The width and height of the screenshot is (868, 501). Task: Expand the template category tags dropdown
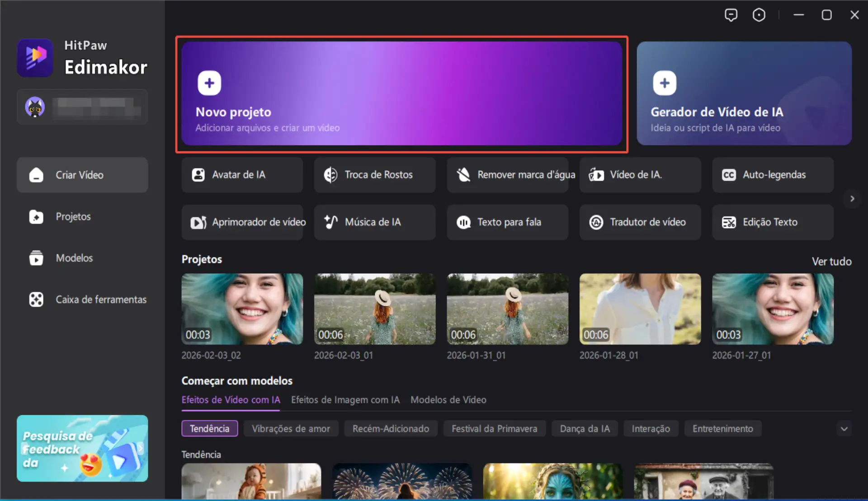844,429
